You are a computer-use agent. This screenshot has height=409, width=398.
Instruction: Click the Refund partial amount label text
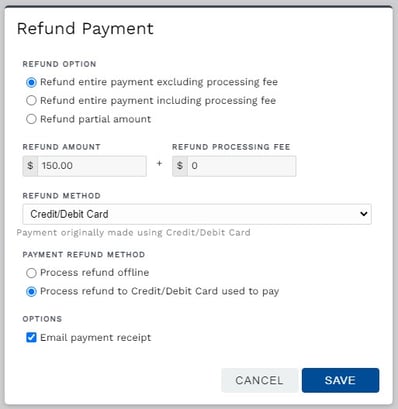tap(96, 119)
